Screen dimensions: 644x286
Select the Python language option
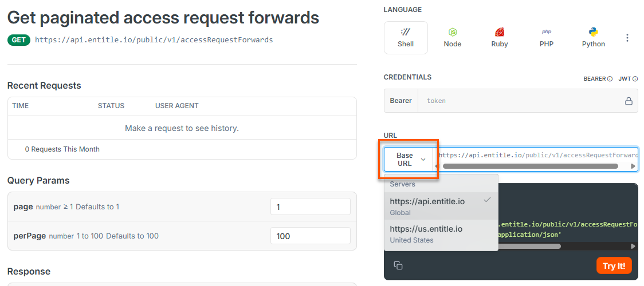click(x=594, y=38)
